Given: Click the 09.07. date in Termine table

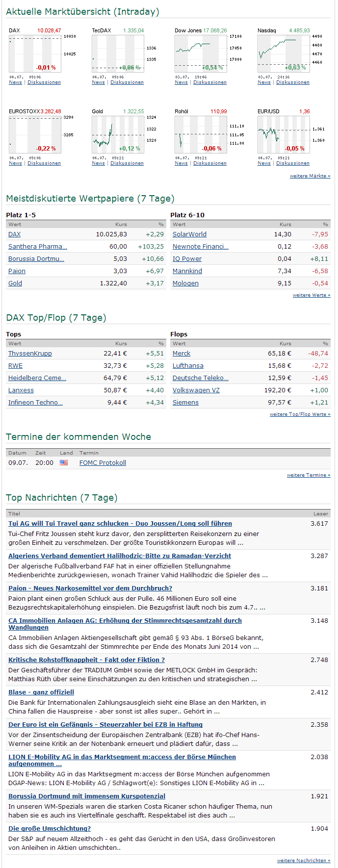Looking at the screenshot, I should 18,463.
